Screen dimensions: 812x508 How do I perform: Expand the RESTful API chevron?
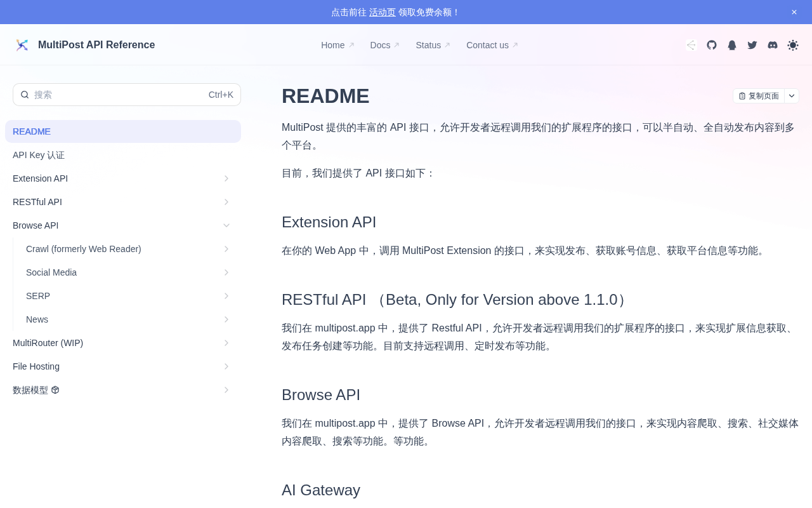coord(226,202)
